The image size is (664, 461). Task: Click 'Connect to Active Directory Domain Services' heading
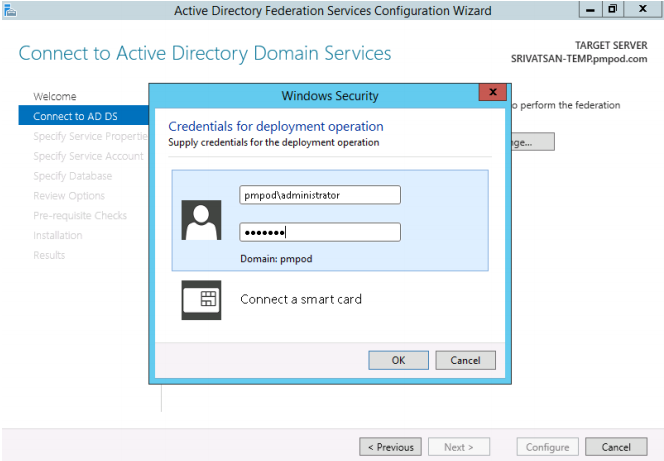(x=205, y=54)
